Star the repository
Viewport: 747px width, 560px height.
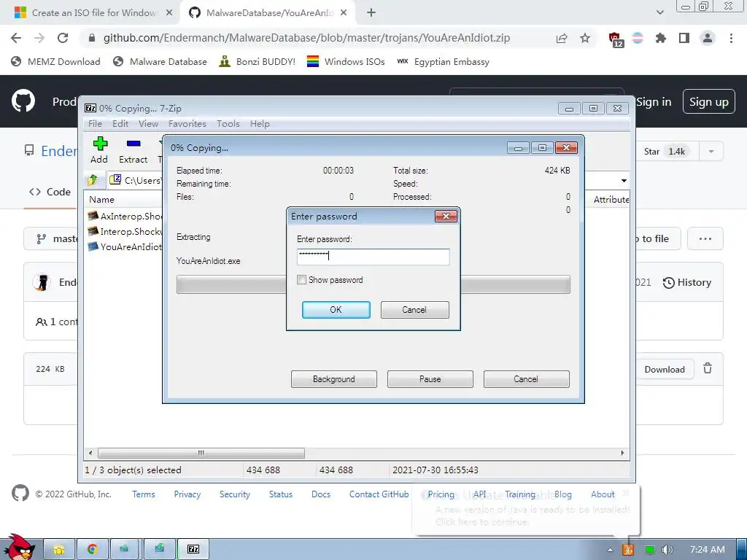[665, 152]
